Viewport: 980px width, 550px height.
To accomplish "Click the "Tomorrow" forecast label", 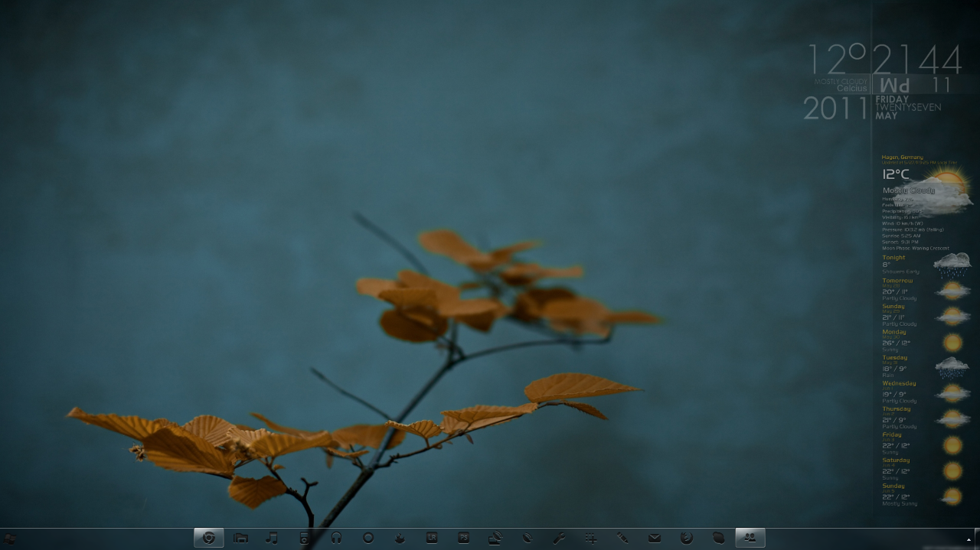I will coord(897,281).
